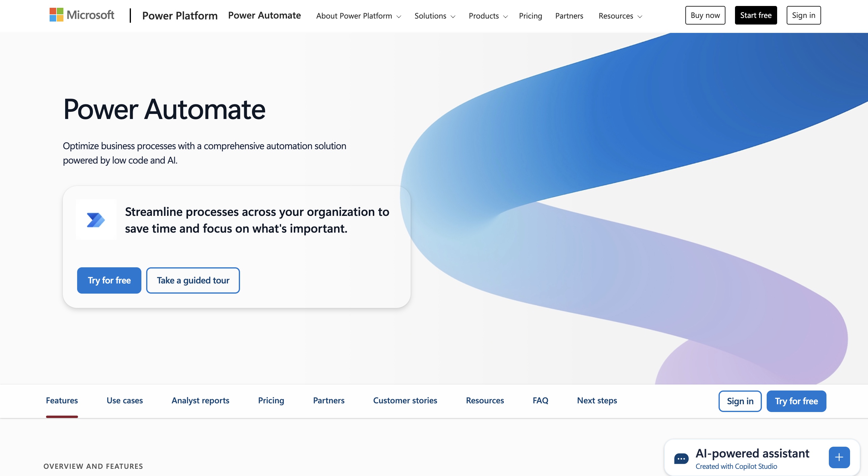Expand the Resources menu in top navigation
The height and width of the screenshot is (476, 868).
(x=620, y=16)
